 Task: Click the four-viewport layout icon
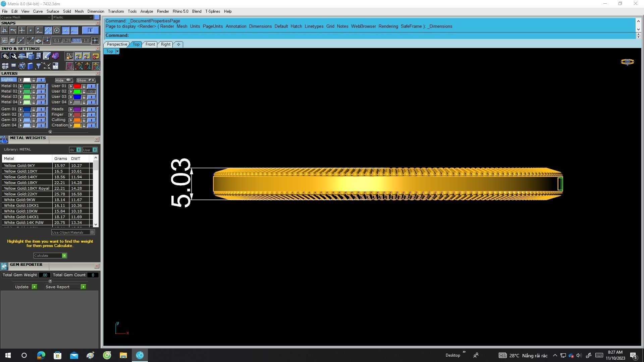[5, 66]
